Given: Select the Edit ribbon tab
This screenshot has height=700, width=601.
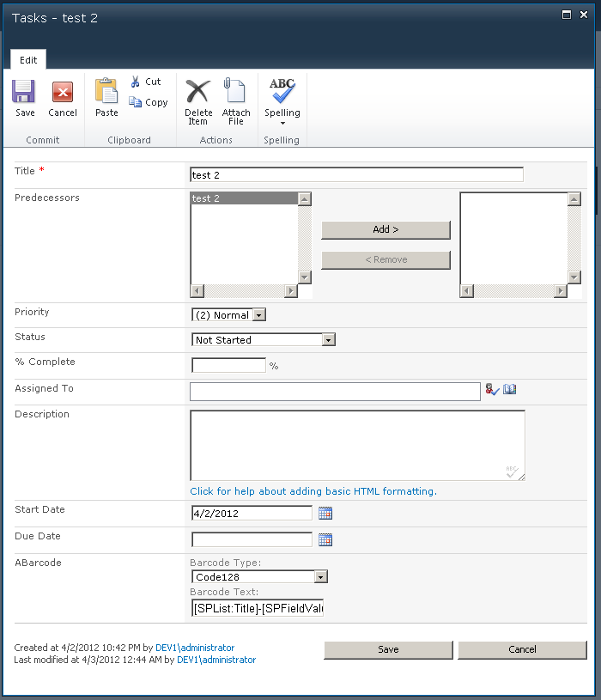Looking at the screenshot, I should (28, 60).
